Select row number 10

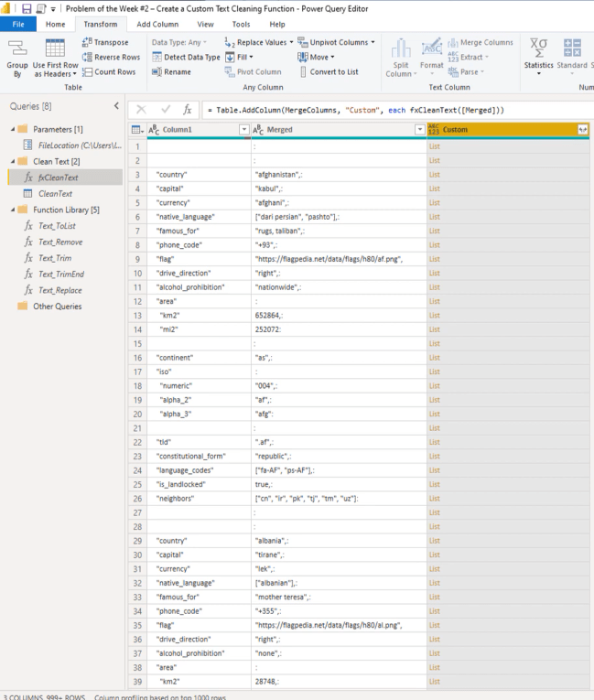137,274
